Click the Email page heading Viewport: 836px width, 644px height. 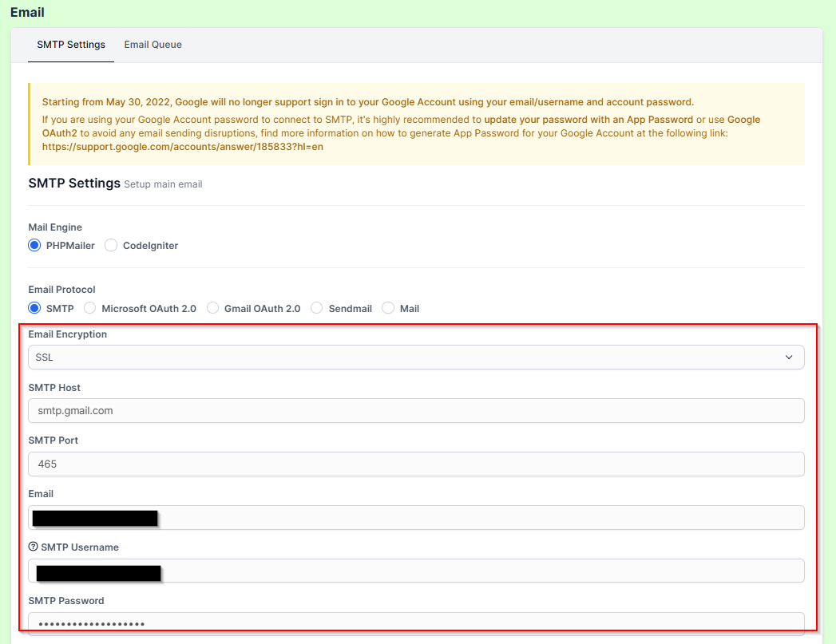click(x=27, y=12)
